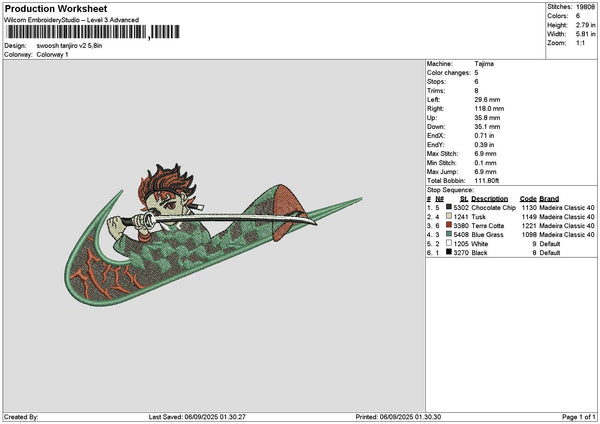Click the 'Tusk' description text
Viewport: 600px width, 424px height.
tap(478, 217)
